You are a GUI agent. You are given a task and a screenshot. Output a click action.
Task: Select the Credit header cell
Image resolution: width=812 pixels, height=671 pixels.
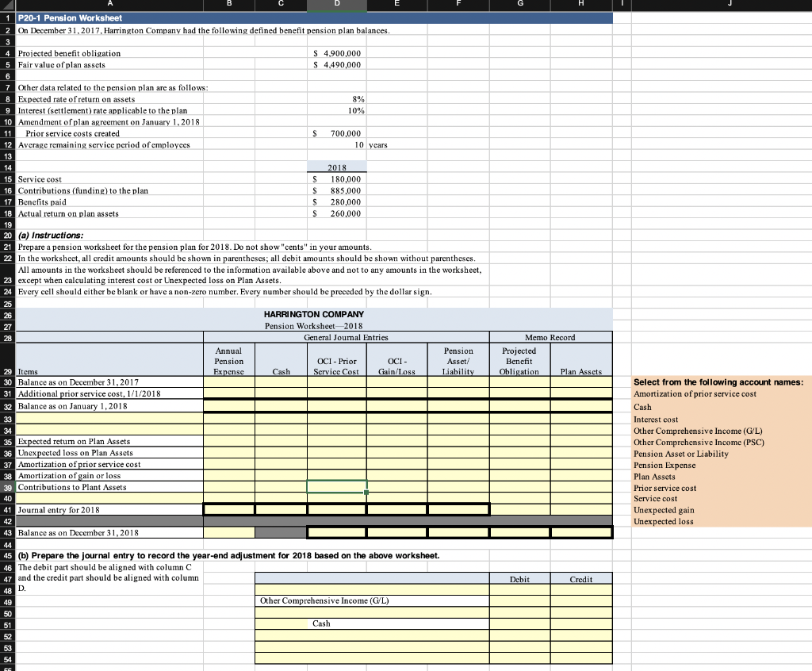tap(581, 579)
